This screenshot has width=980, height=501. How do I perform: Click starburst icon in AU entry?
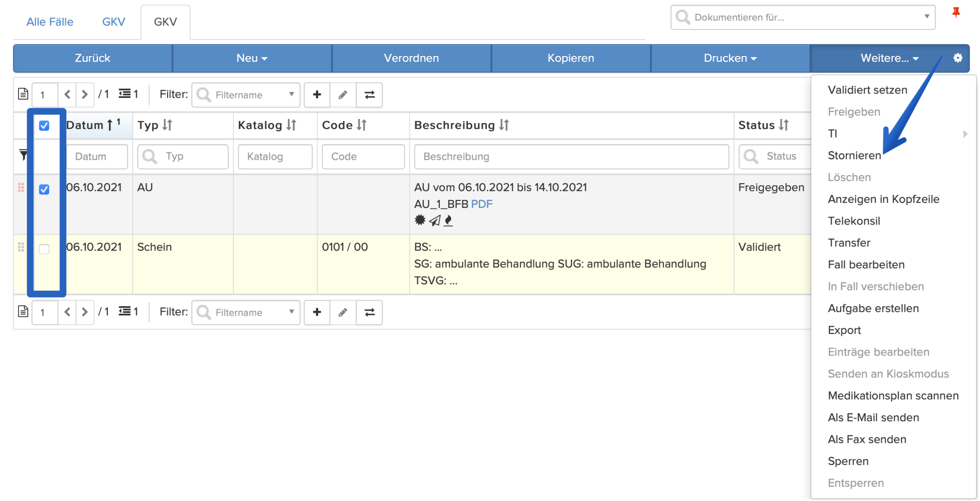click(x=420, y=220)
